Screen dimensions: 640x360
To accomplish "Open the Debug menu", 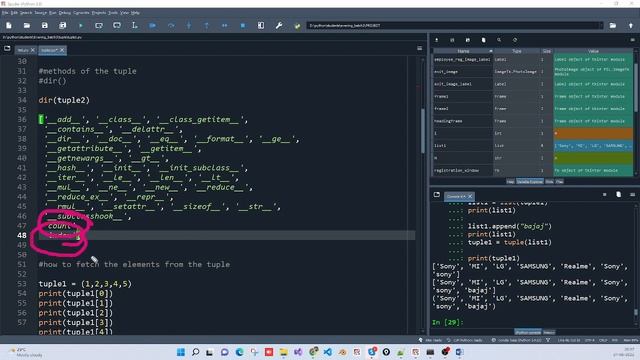I will (x=64, y=13).
